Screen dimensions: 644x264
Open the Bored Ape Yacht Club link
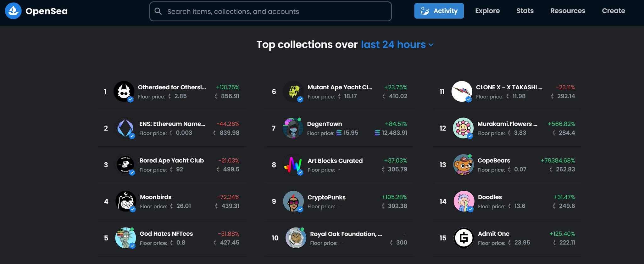(x=172, y=160)
